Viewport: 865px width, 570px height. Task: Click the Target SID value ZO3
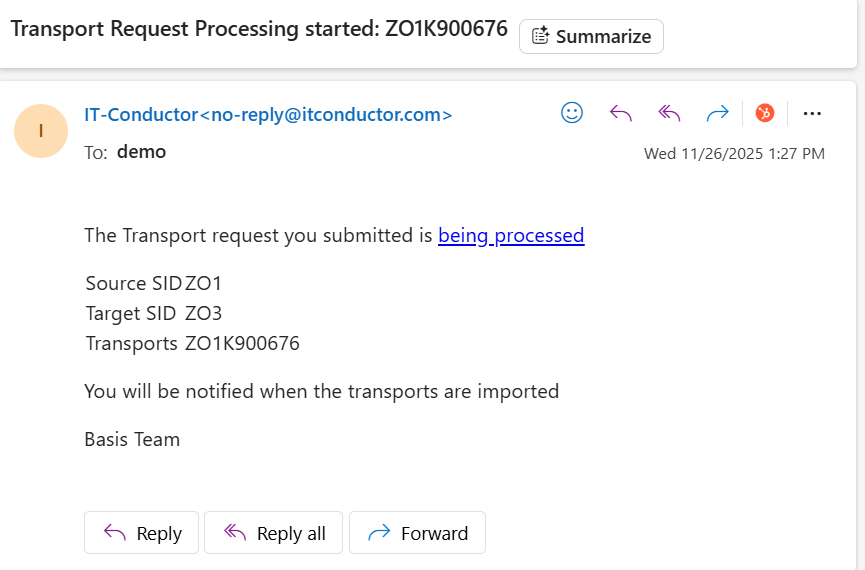tap(203, 314)
